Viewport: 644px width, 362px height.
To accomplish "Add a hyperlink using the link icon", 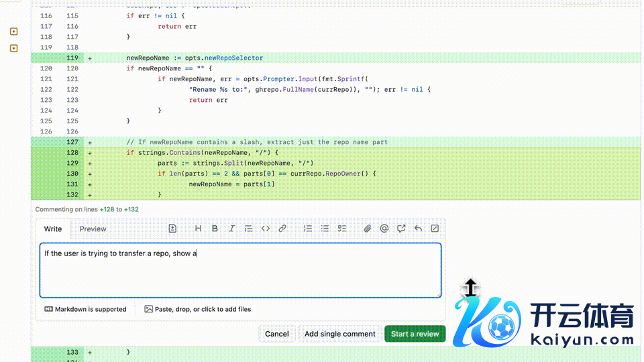I will click(282, 229).
